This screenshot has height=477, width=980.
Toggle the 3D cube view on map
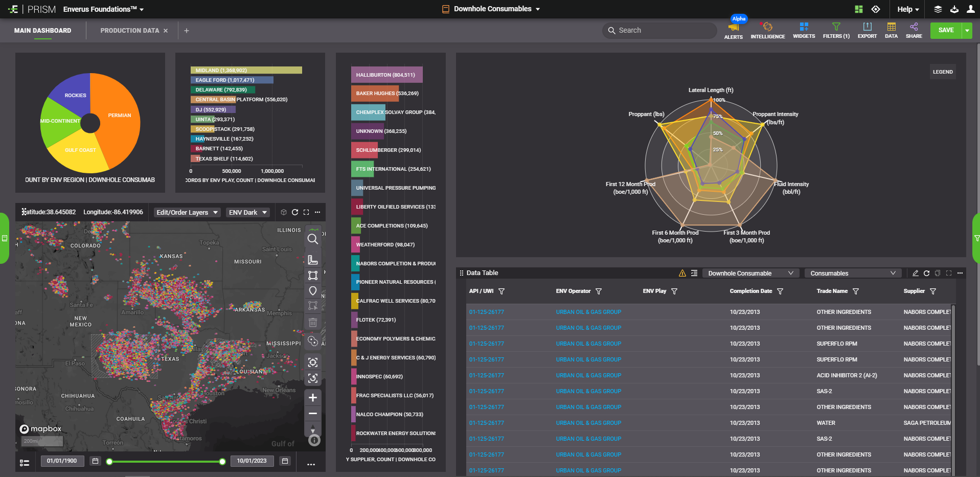[284, 212]
